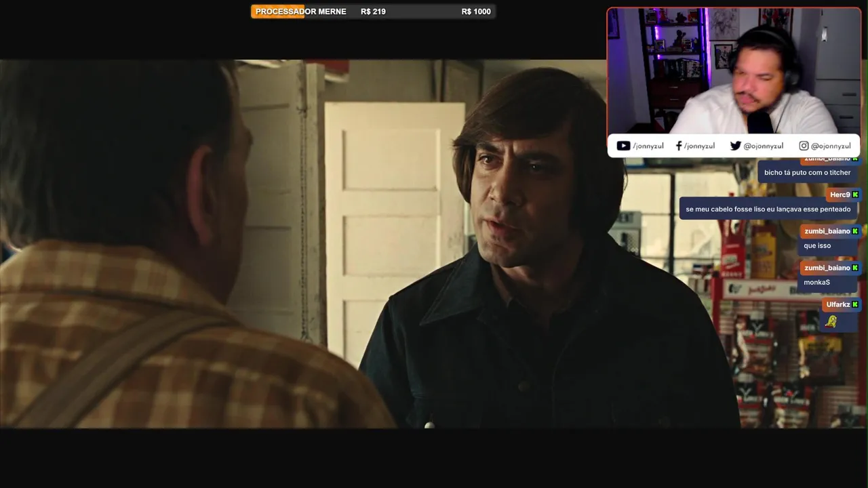Click the chat message 'monkaS'
The height and width of the screenshot is (488, 868).
[x=817, y=282]
